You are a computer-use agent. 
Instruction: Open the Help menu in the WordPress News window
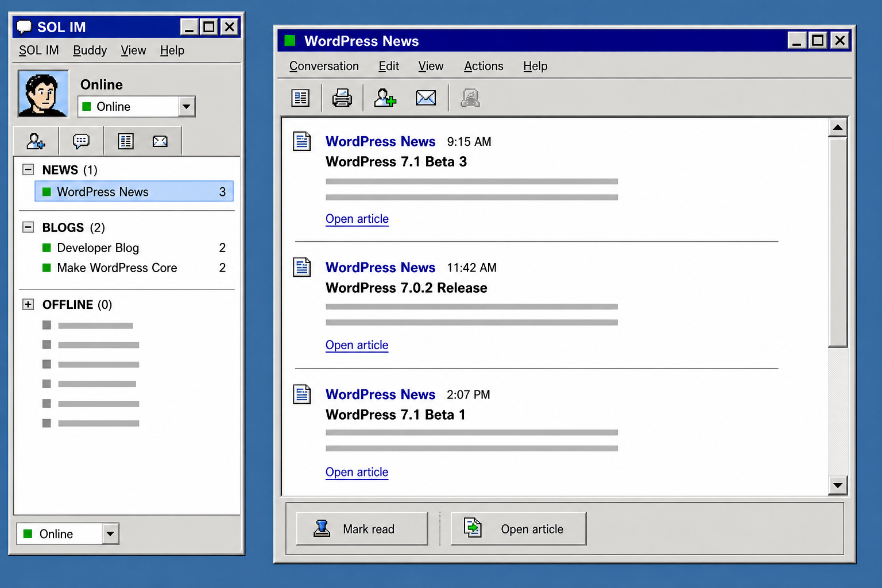point(536,66)
